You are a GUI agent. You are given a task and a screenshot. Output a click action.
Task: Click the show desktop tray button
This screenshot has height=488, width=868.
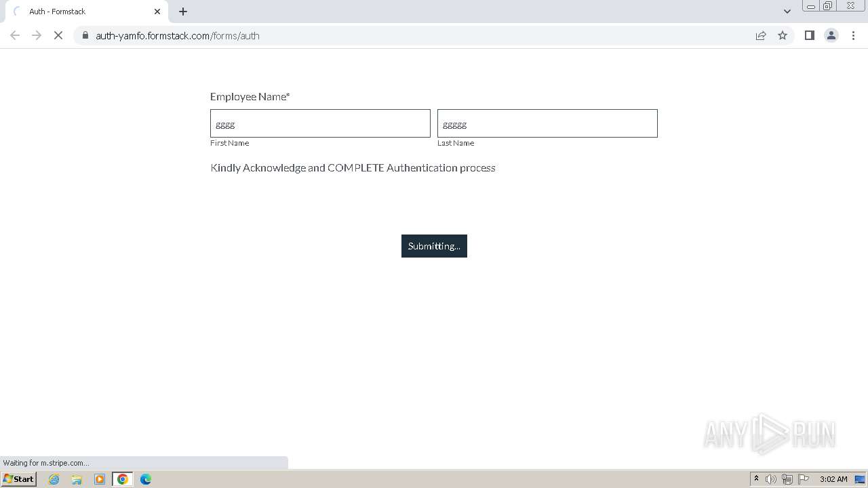(860, 479)
